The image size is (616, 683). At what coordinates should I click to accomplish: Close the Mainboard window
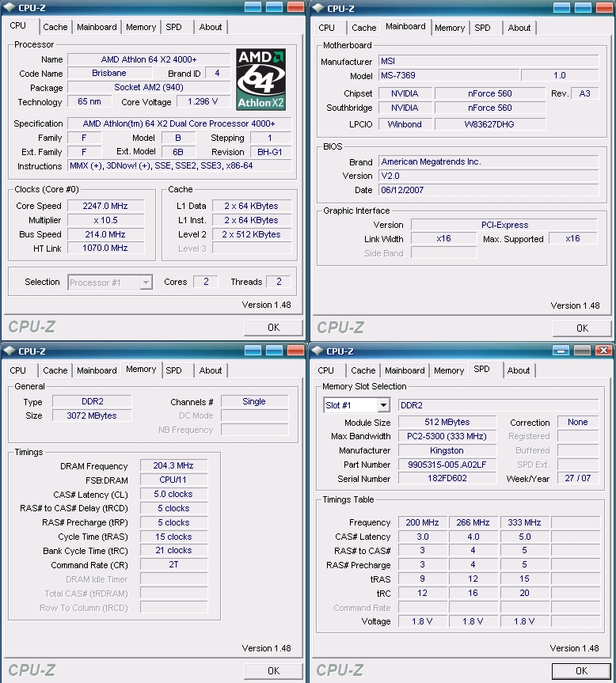coord(604,7)
